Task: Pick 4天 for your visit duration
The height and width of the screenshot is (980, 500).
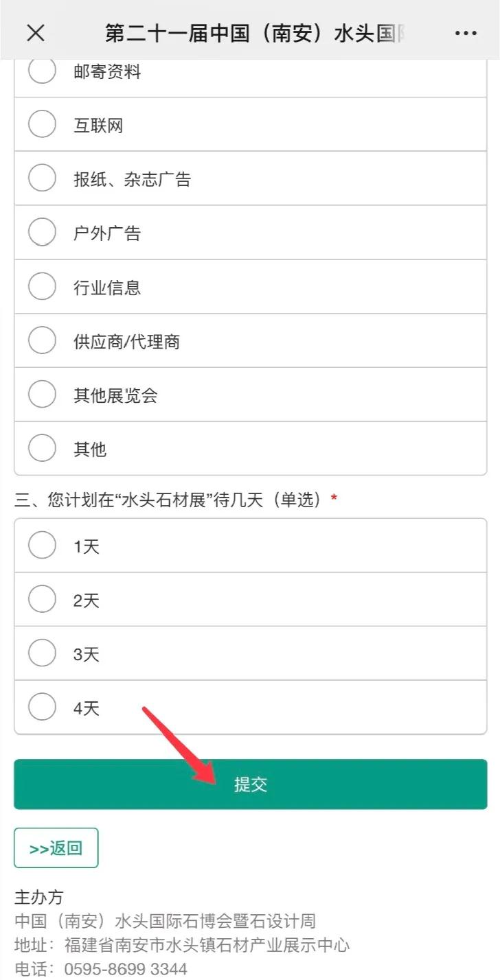Action: pos(42,708)
